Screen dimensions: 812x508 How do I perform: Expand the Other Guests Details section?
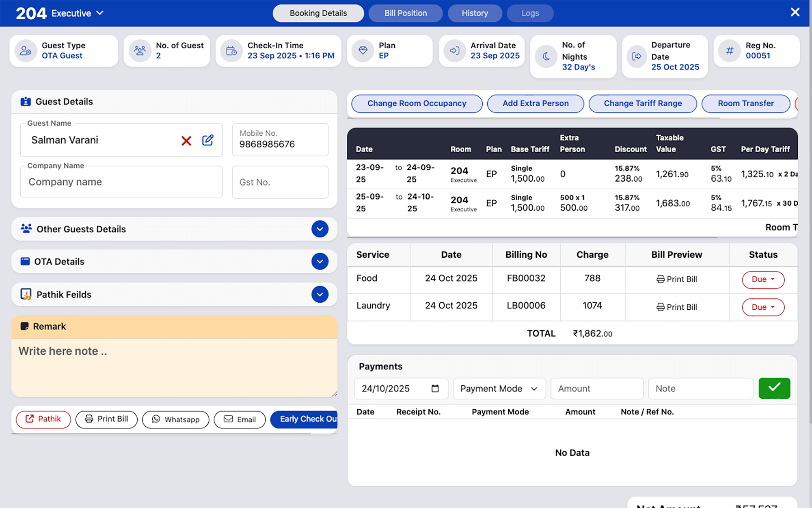(320, 229)
